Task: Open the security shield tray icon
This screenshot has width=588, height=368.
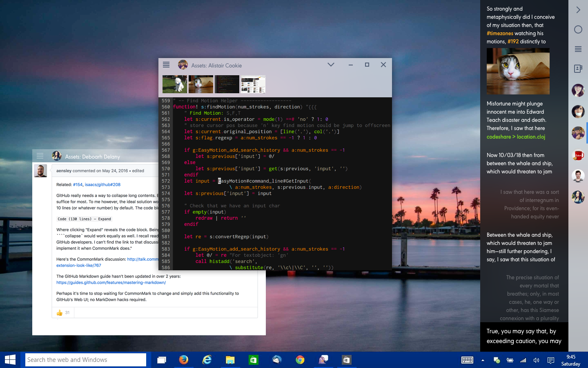Action: pos(497,360)
